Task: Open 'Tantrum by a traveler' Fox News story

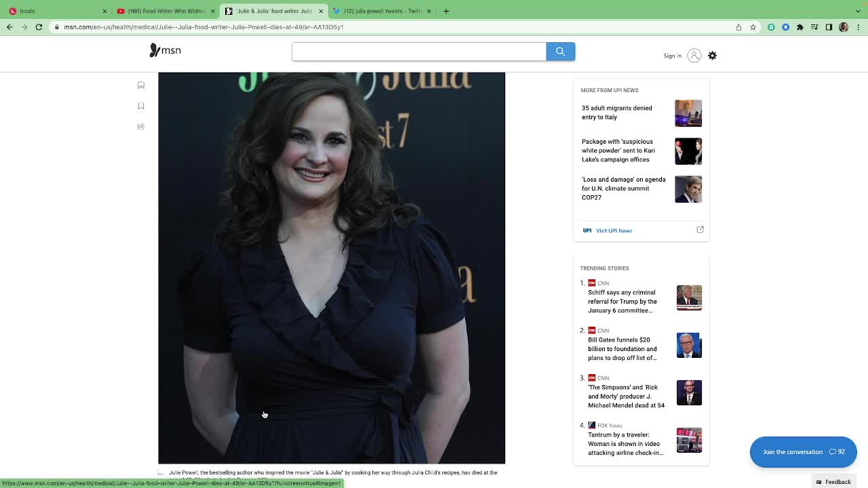Action: click(x=625, y=444)
